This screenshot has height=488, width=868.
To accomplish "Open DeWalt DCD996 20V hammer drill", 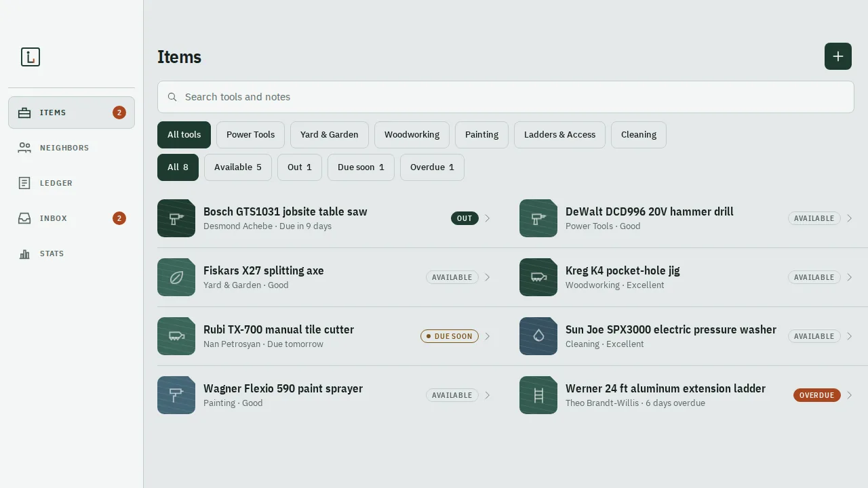I will (687, 218).
